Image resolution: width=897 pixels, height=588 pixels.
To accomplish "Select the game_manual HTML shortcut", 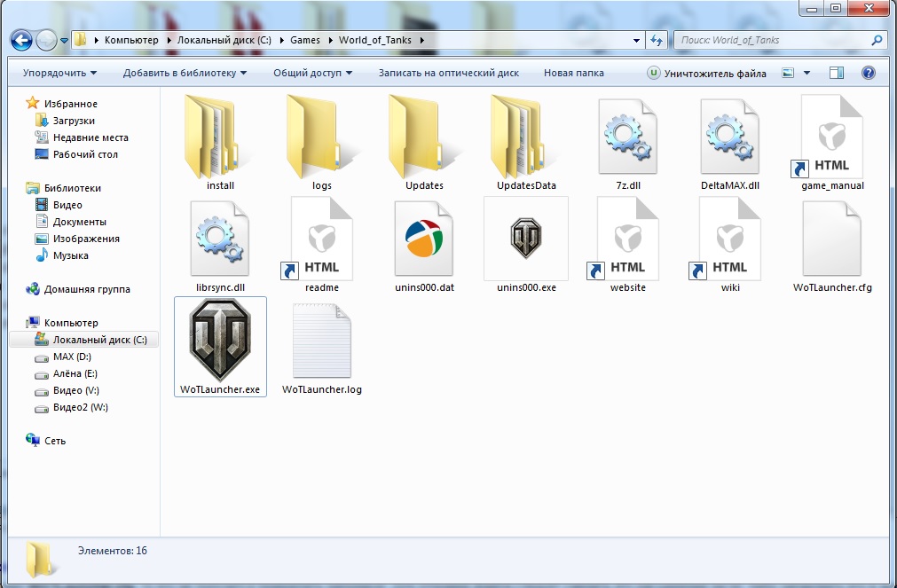I will 830,136.
